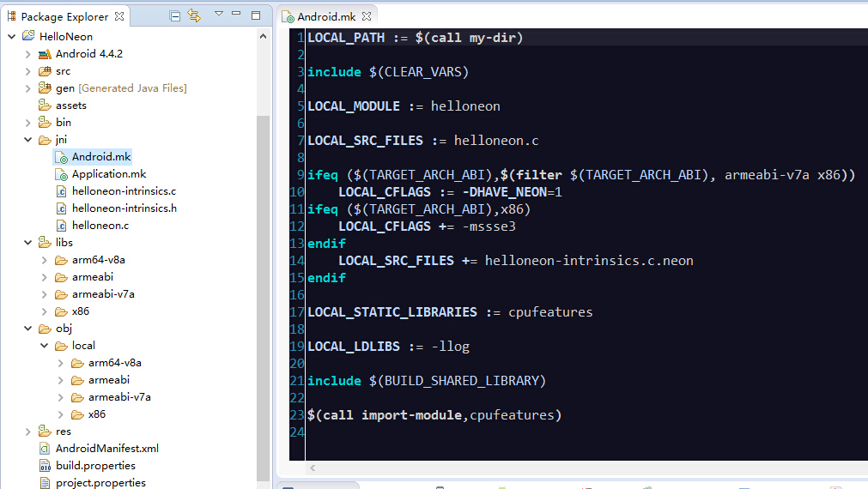868x489 pixels.
Task: Close the Package Explorer view tab
Action: (119, 16)
